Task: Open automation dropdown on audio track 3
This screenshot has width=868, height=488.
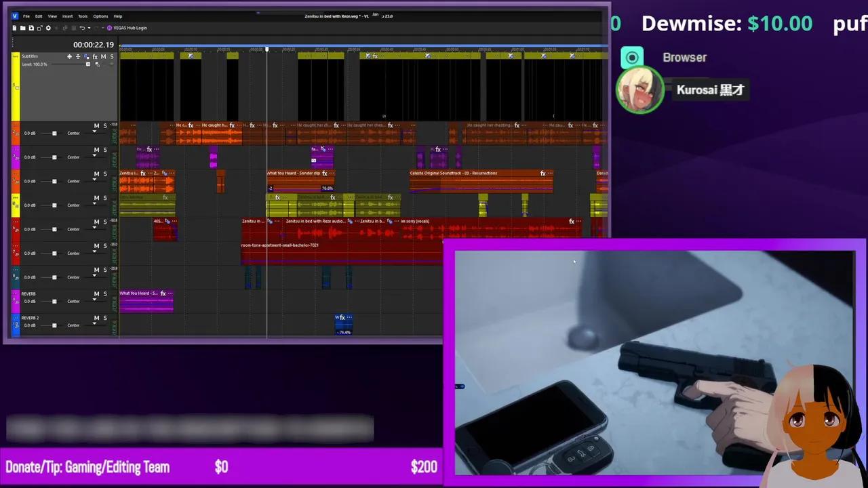Action: point(95,155)
